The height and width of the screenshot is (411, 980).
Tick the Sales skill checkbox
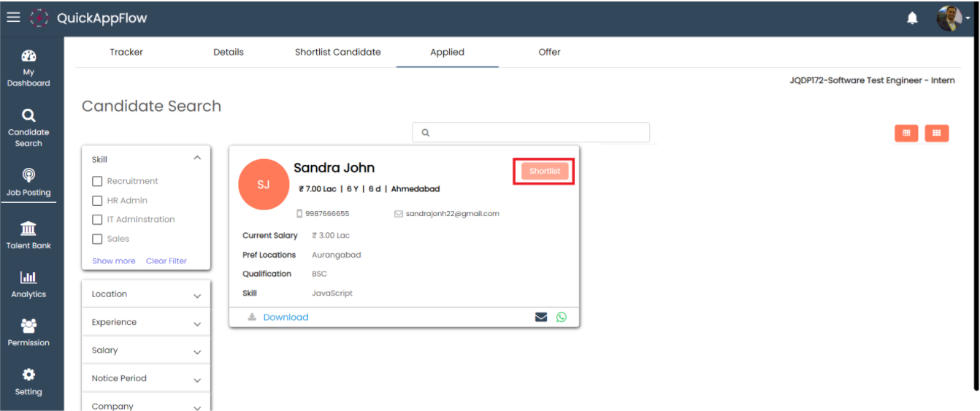coord(97,239)
